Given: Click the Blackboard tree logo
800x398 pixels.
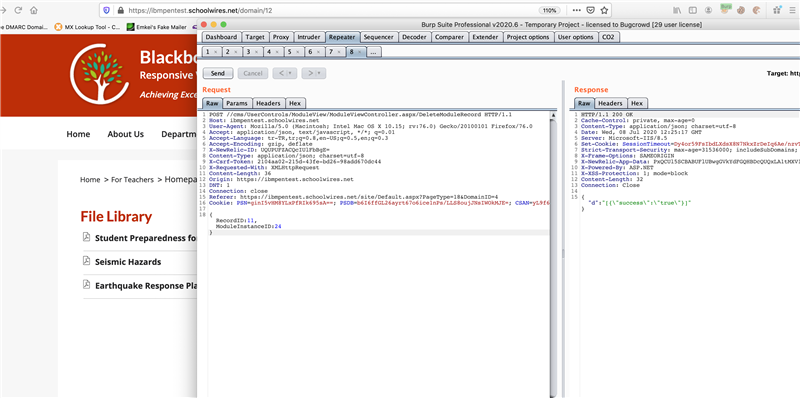Looking at the screenshot, I should pyautogui.click(x=99, y=74).
